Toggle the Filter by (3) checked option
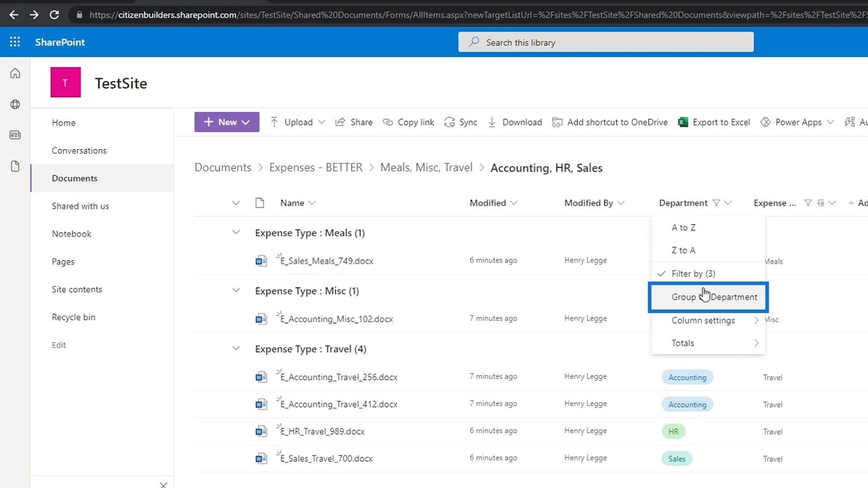Image resolution: width=868 pixels, height=488 pixels. tap(693, 274)
